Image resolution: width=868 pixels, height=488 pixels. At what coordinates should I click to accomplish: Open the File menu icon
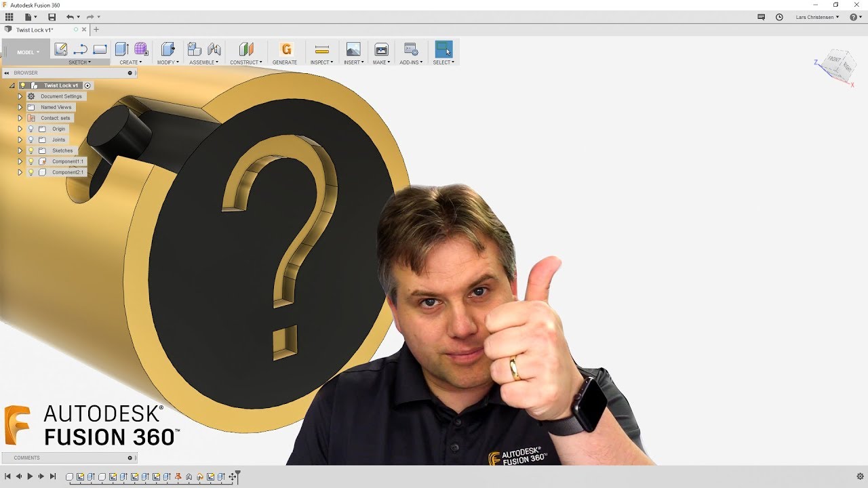[x=30, y=17]
